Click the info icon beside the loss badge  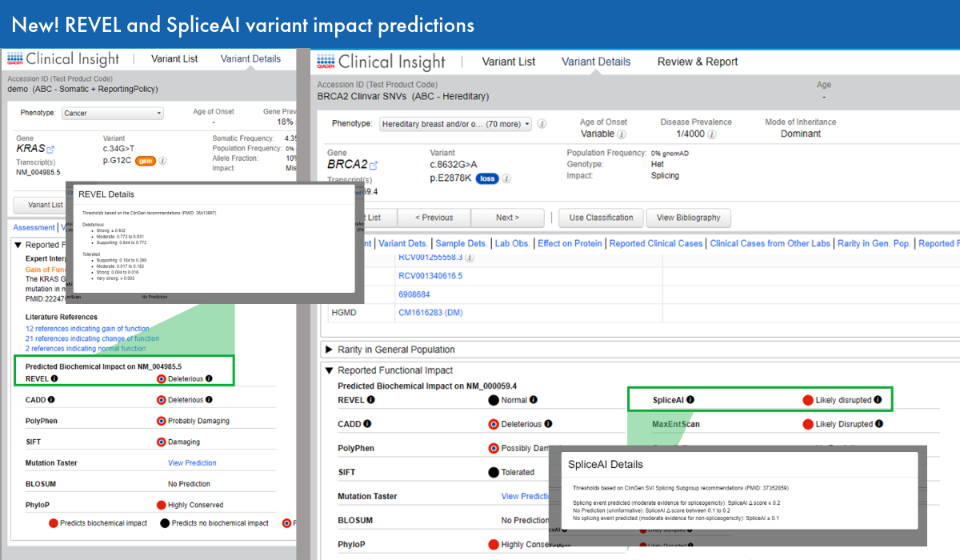point(507,178)
